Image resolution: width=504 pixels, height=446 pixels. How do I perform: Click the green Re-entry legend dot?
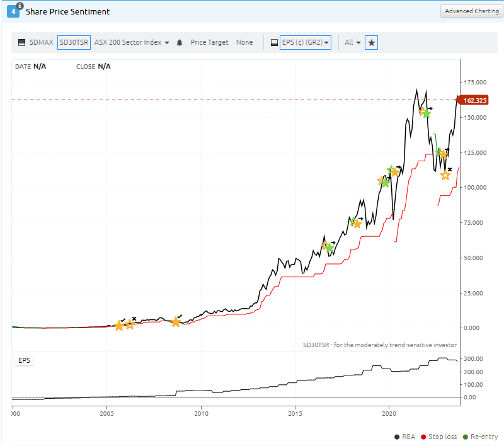(x=465, y=437)
